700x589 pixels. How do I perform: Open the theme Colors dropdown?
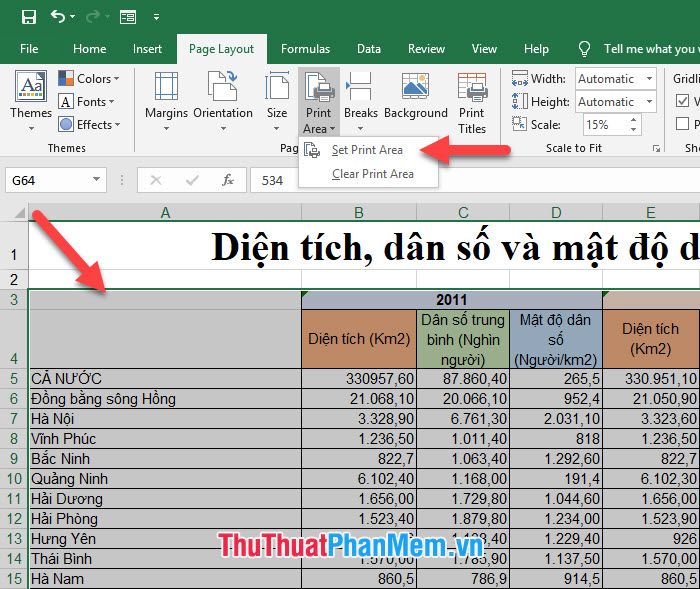pyautogui.click(x=89, y=79)
